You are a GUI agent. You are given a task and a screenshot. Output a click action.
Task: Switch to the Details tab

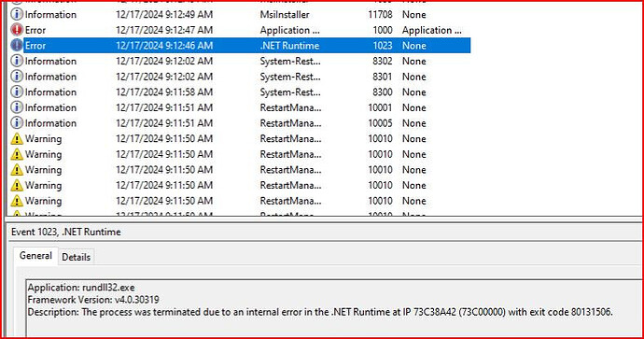tap(76, 257)
